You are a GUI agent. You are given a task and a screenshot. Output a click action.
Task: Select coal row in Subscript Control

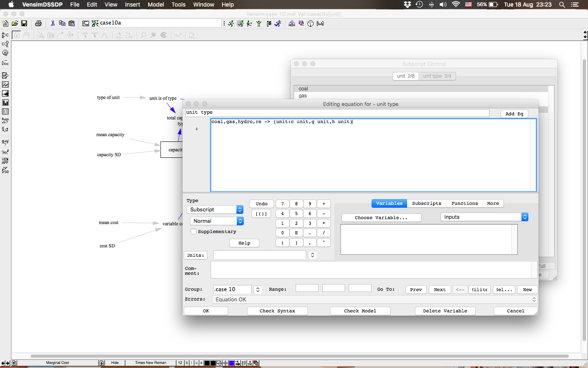421,89
